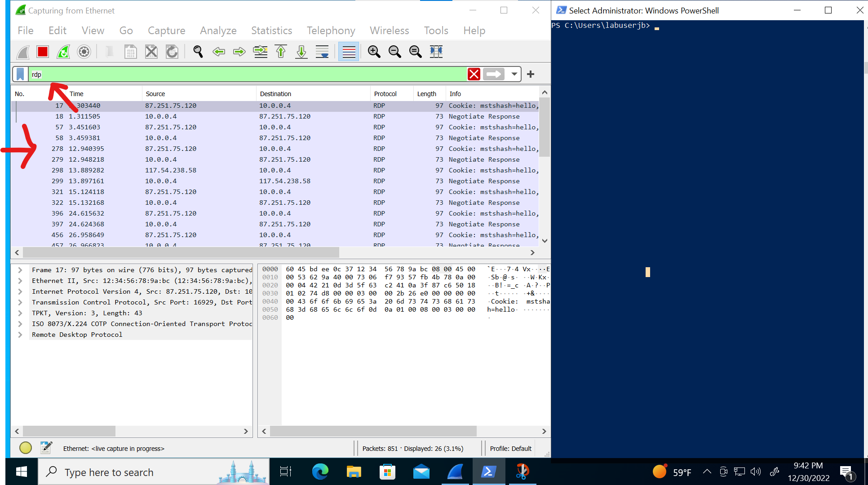Expand the Internet Protocol Version 4 tree item
Screen dimensions: 868x485
[20, 291]
